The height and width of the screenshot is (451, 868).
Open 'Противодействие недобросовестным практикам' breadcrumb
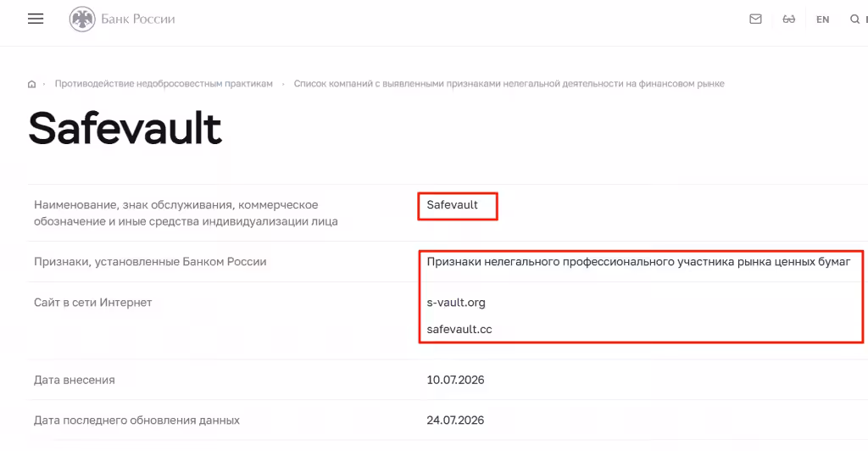point(164,84)
